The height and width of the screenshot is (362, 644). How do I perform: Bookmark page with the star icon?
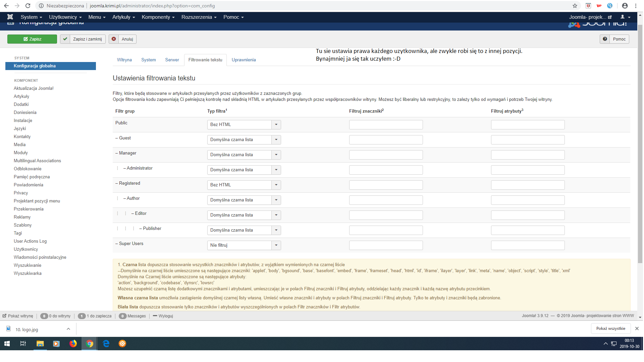coord(575,6)
